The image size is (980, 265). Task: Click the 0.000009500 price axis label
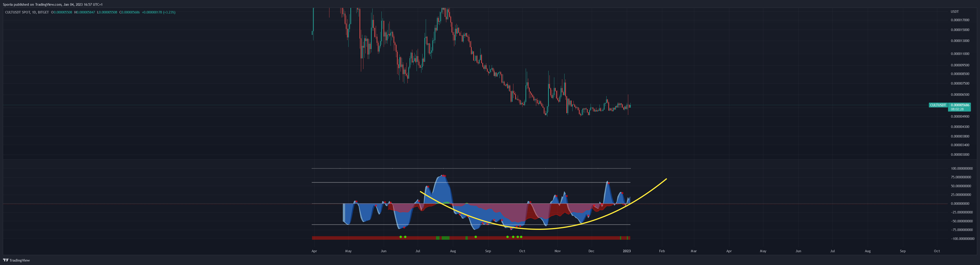pos(960,65)
